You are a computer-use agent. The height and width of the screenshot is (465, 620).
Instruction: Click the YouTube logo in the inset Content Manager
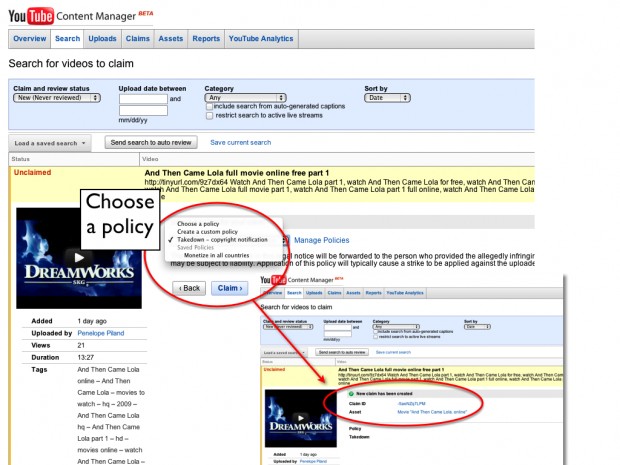pyautogui.click(x=273, y=280)
